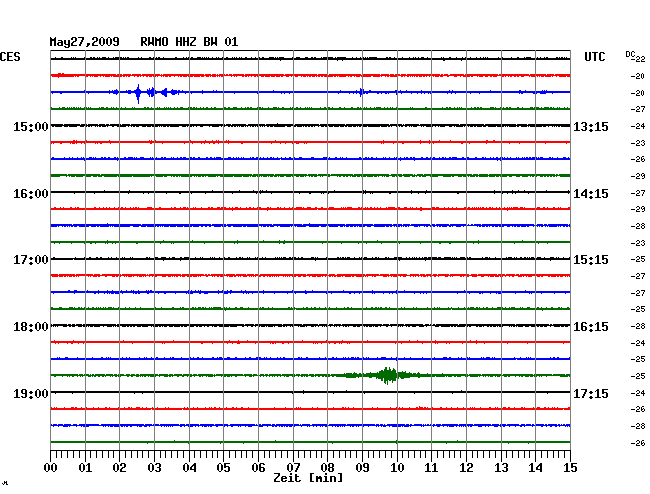The height and width of the screenshot is (494, 650).
Task: Click the date label May27,2009
Action: [x=85, y=42]
